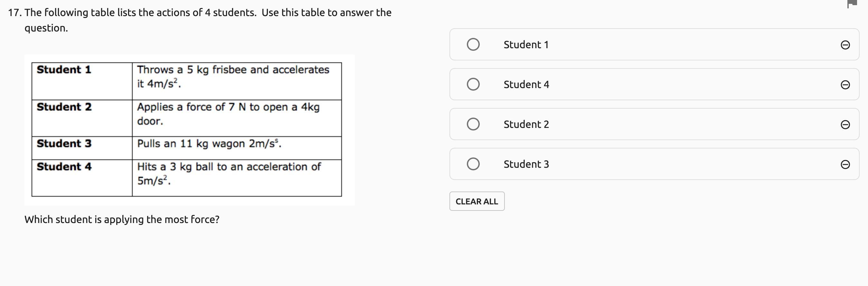Pick the Student 3 radio button
Image resolution: width=868 pixels, height=286 pixels.
click(473, 164)
